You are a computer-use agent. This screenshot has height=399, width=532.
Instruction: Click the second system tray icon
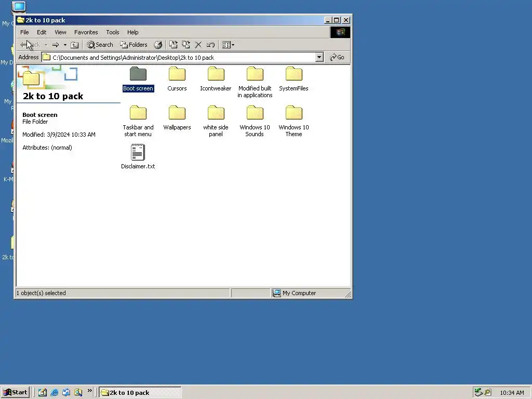pyautogui.click(x=488, y=392)
